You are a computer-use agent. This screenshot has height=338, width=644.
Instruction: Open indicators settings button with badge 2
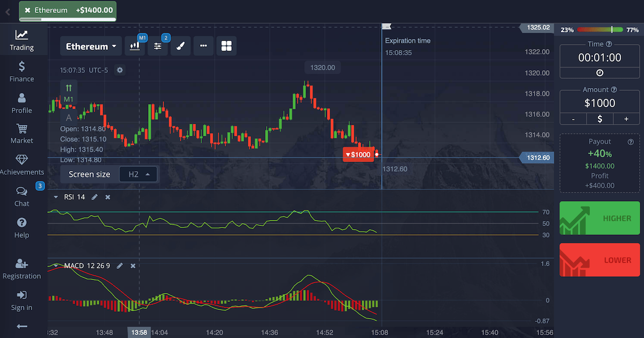(x=158, y=46)
